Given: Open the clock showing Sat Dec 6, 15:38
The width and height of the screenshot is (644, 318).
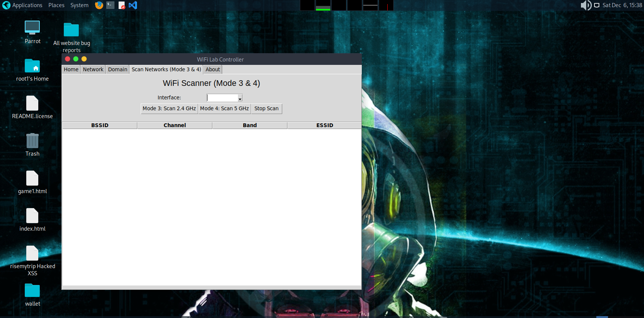Looking at the screenshot, I should tap(622, 5).
